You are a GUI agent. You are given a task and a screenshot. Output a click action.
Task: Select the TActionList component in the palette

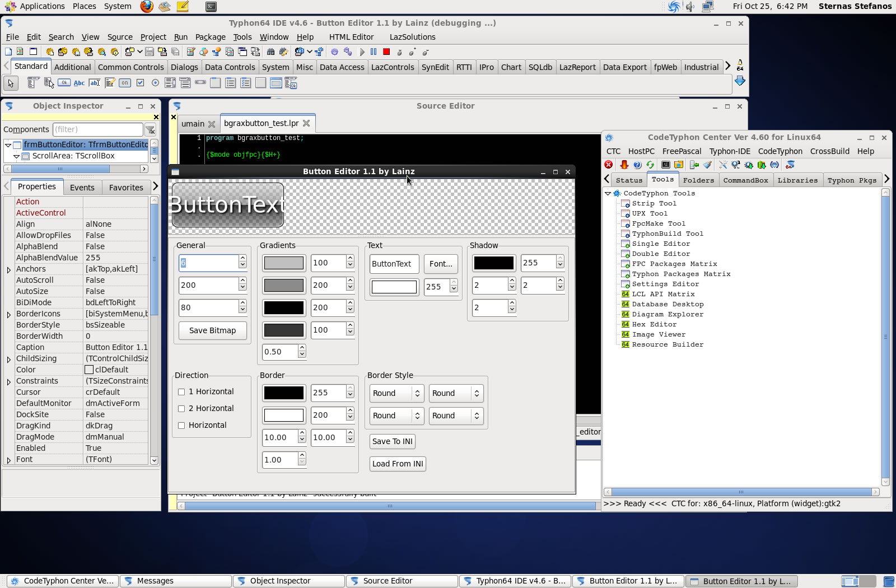(x=291, y=83)
